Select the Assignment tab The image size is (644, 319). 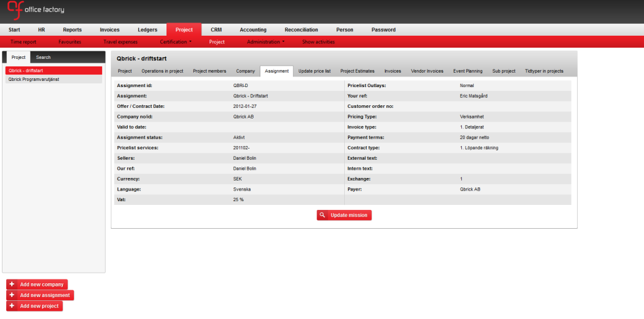pos(277,71)
